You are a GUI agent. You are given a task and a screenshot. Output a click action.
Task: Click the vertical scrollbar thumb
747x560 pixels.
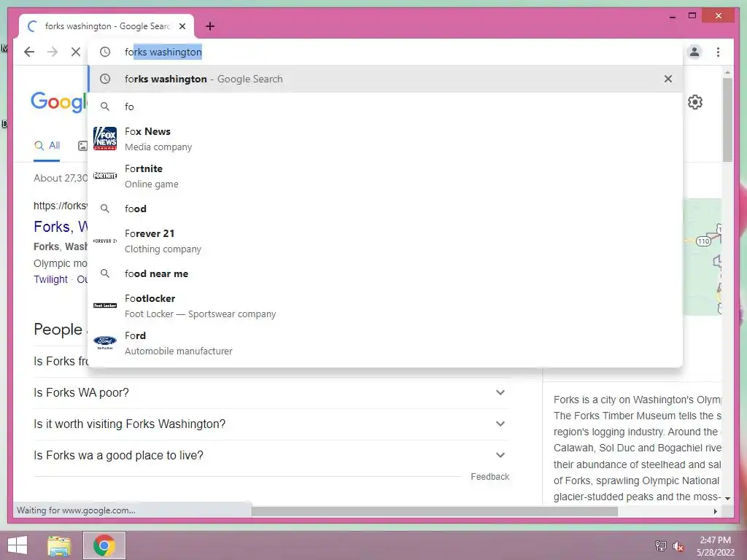[727, 120]
